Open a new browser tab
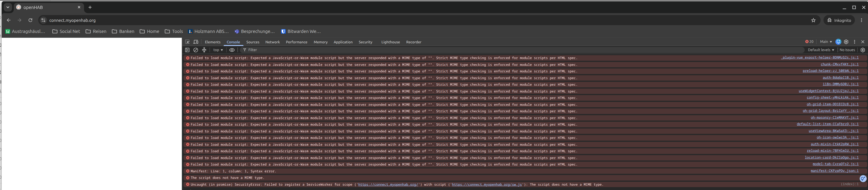The image size is (868, 190). [x=90, y=7]
